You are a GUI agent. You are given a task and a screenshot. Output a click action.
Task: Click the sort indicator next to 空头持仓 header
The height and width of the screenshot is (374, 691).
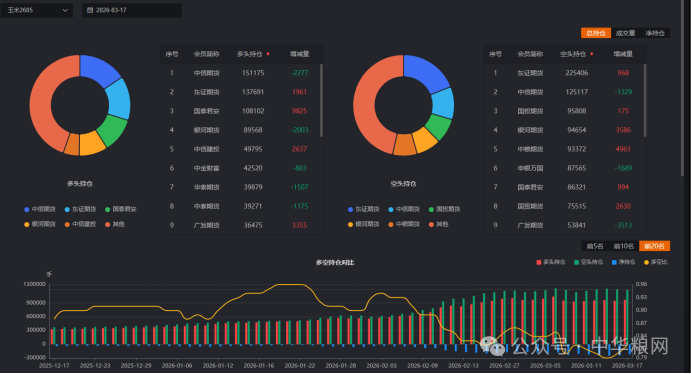(592, 54)
